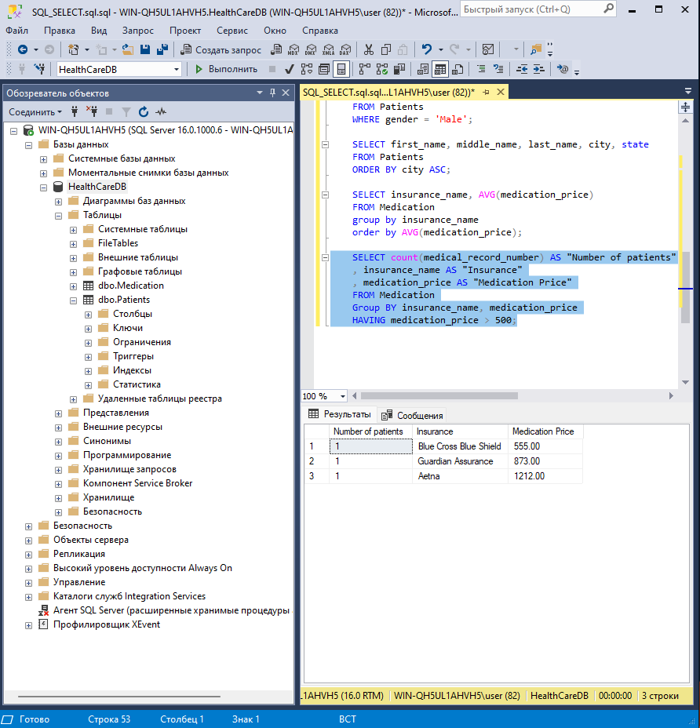700x728 pixels.
Task: Specify values for template parameters
Action: [x=562, y=69]
